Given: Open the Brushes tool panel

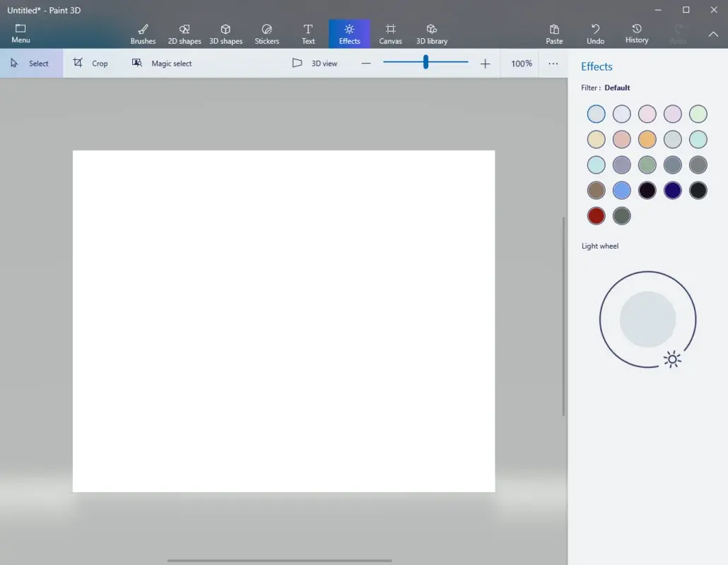Looking at the screenshot, I should tap(143, 33).
